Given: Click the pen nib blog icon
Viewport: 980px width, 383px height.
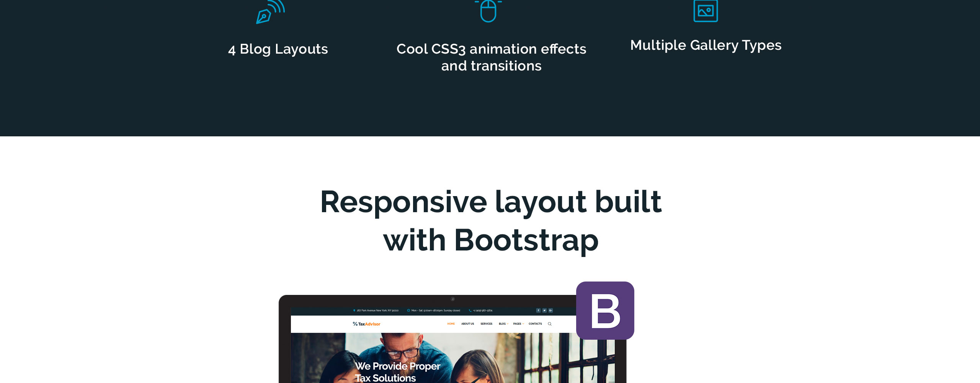Looking at the screenshot, I should tap(270, 12).
